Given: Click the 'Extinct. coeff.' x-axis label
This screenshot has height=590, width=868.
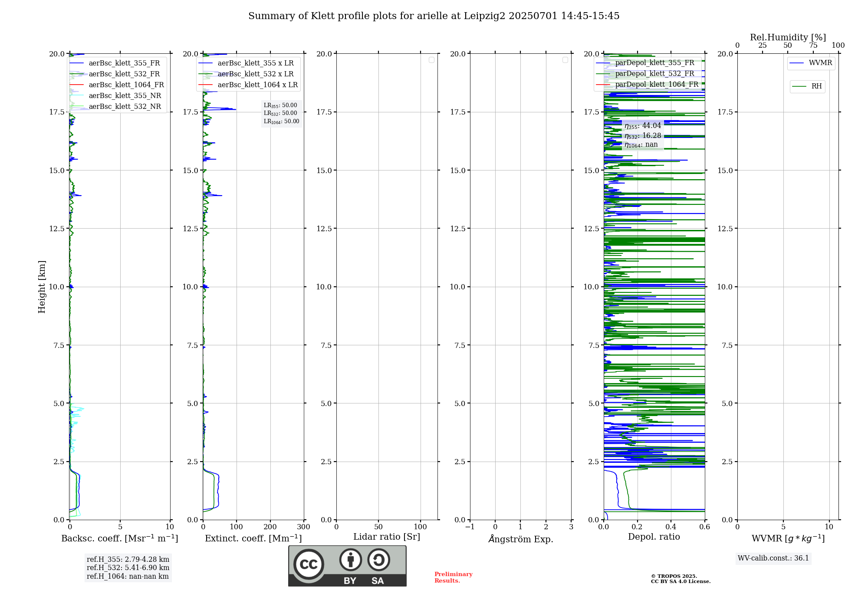Looking at the screenshot, I should [253, 538].
